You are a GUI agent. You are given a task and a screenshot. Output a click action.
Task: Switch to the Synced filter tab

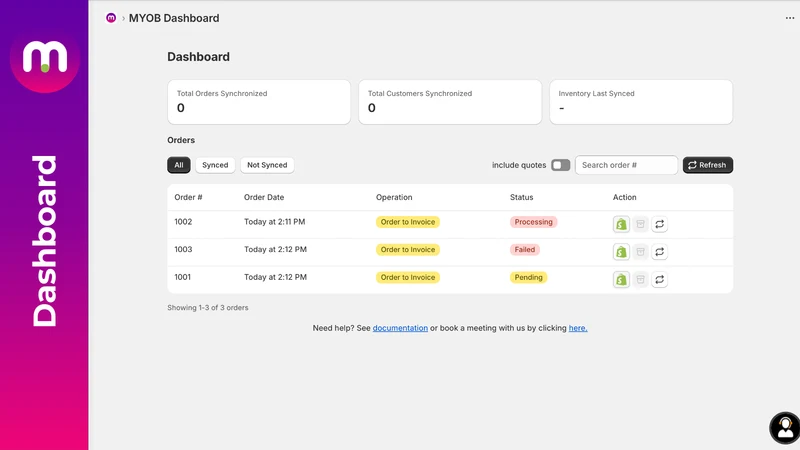215,165
